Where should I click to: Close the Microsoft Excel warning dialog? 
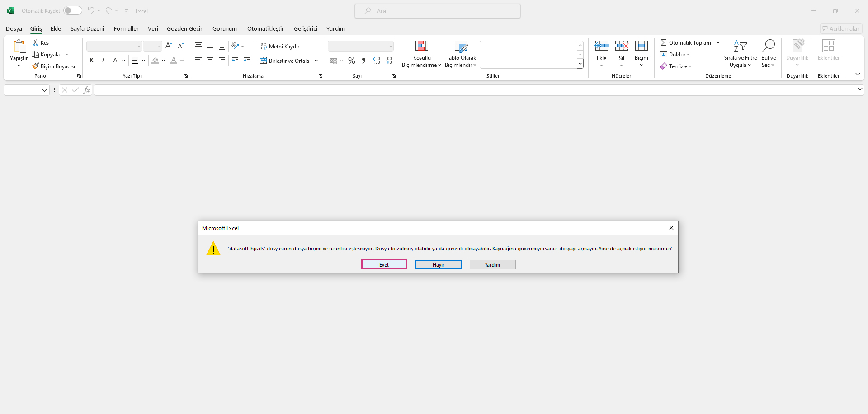671,228
